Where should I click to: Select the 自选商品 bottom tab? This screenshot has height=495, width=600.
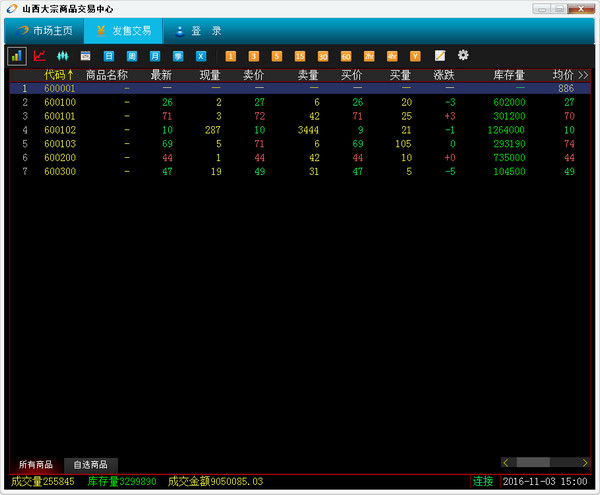91,465
